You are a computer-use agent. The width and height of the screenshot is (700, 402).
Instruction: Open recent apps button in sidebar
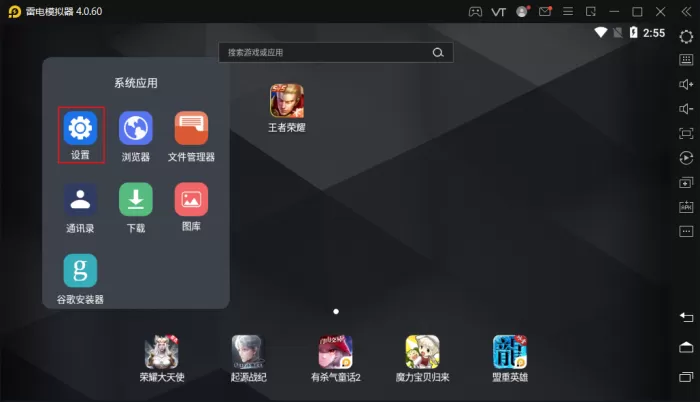(686, 377)
